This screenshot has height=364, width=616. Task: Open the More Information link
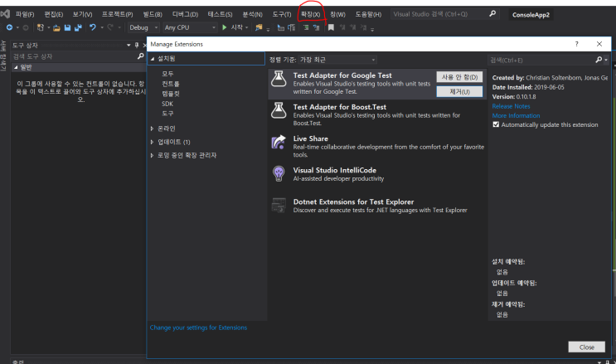pos(516,115)
